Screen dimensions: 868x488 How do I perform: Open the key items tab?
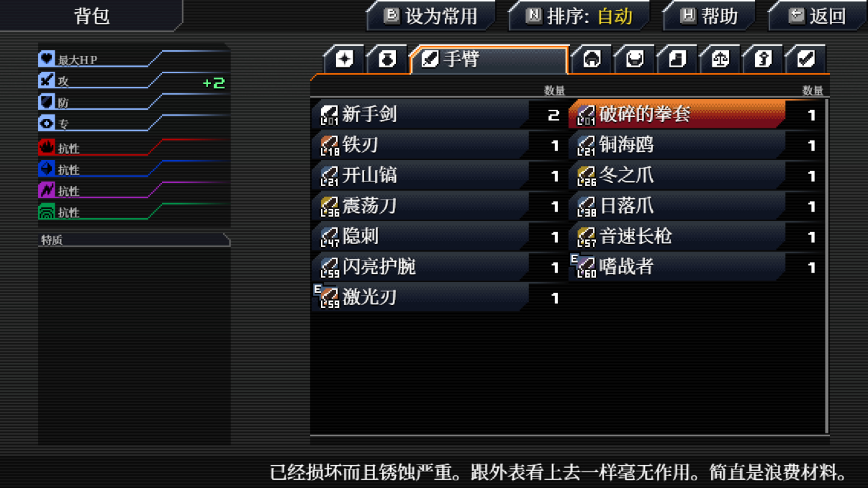click(763, 59)
